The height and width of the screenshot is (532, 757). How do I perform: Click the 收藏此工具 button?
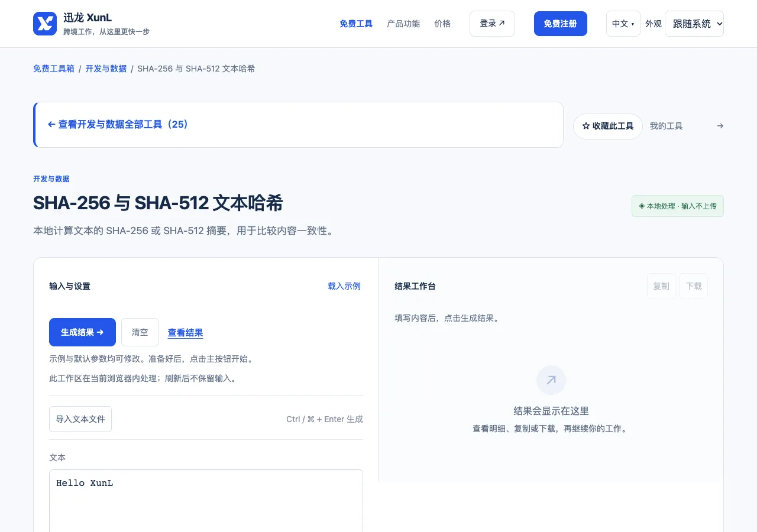point(608,126)
